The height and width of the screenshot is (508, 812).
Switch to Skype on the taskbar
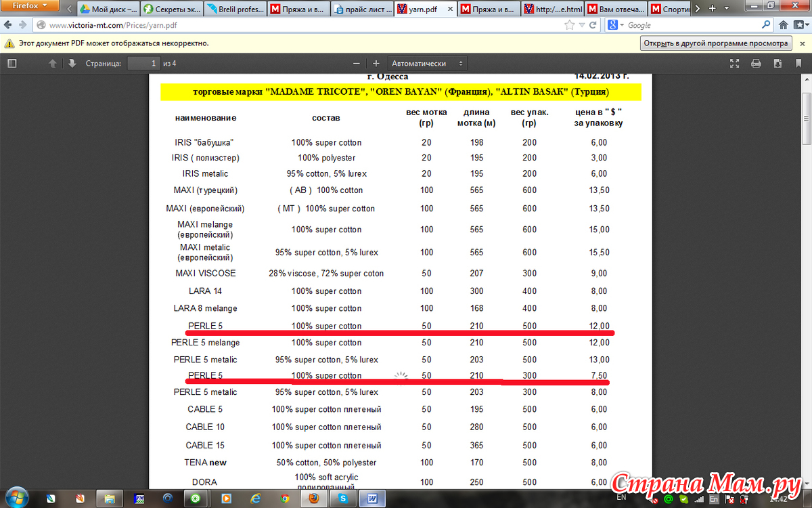[x=343, y=499]
